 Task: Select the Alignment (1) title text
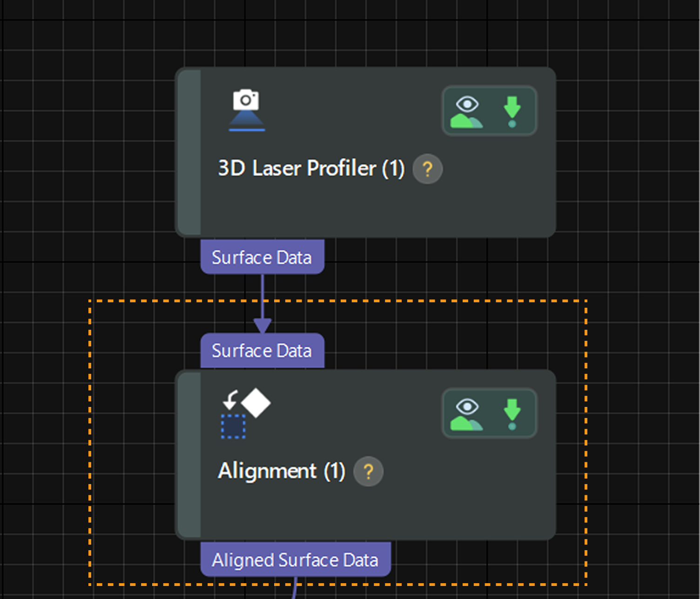[x=281, y=471]
